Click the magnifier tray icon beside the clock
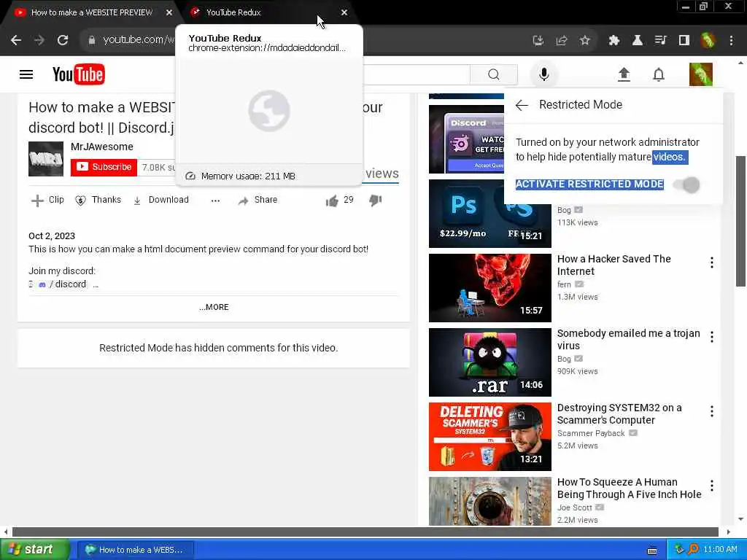The width and height of the screenshot is (747, 560). point(693,549)
